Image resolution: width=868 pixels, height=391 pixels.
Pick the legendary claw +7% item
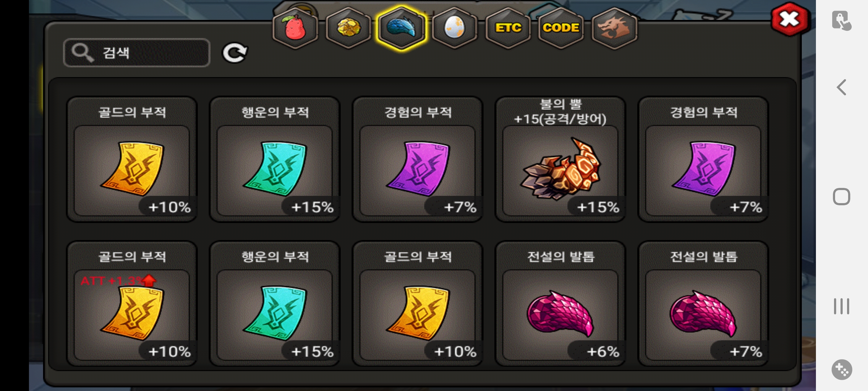click(703, 303)
